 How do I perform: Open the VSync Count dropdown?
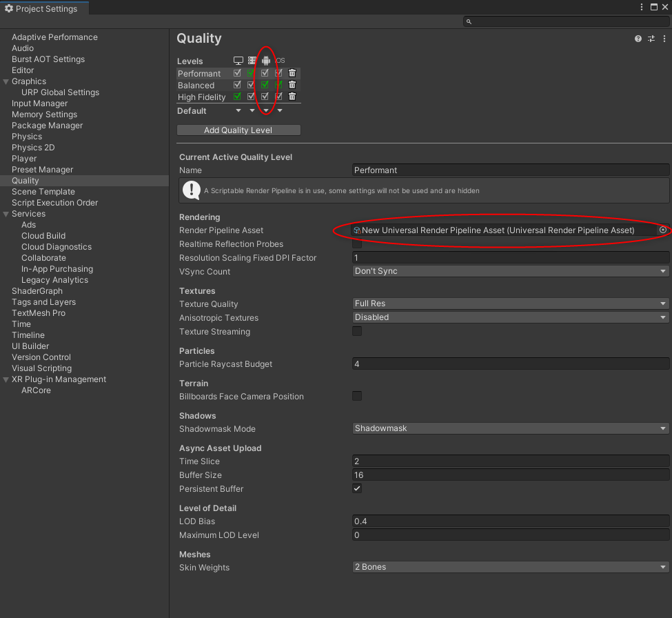(x=511, y=271)
